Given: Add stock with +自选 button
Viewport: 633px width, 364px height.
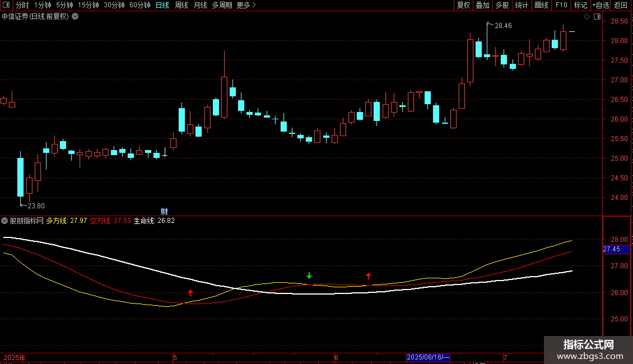Looking at the screenshot, I should (x=601, y=5).
